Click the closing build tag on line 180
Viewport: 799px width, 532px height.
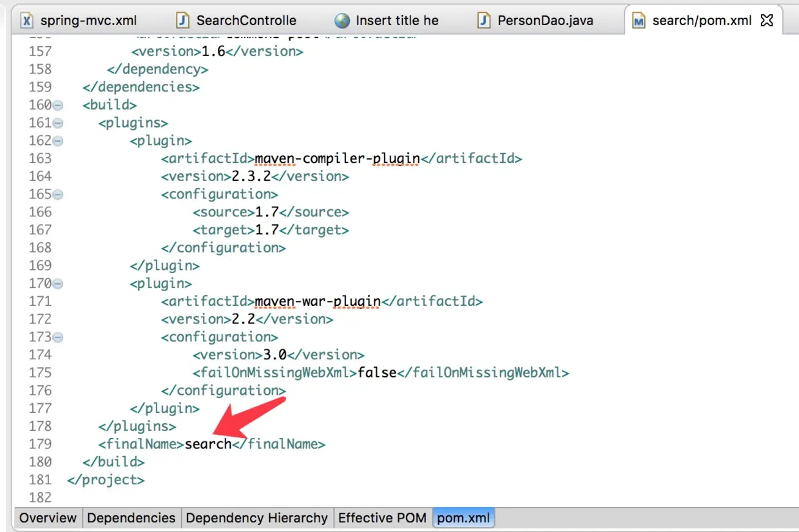[x=113, y=462]
